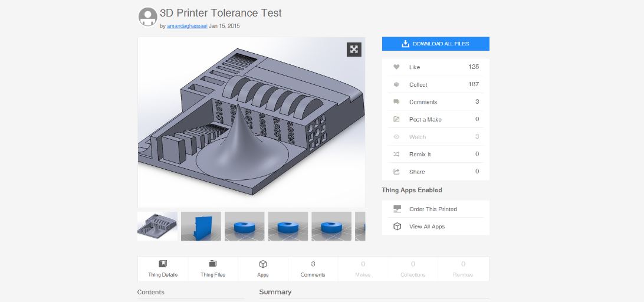Select the second blue ring thumbnail
Screen dimensions: 644x302
[x=288, y=226]
